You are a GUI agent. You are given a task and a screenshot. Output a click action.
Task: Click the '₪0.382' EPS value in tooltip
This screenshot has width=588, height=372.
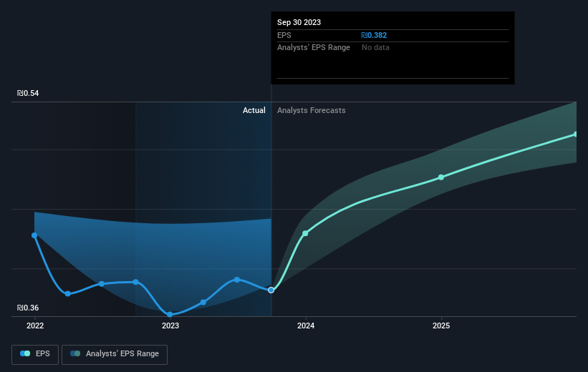(374, 35)
